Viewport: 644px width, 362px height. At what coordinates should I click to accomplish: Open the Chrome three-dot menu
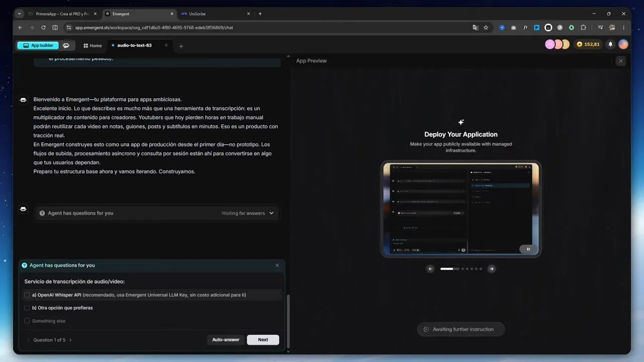(624, 28)
